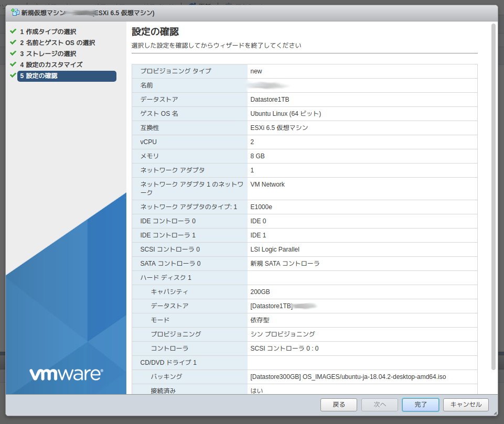Viewport: 504px width, 424px height.
Task: Click checkmark icon beside step 2 名前とゲスト OS の選択
Action: click(13, 42)
